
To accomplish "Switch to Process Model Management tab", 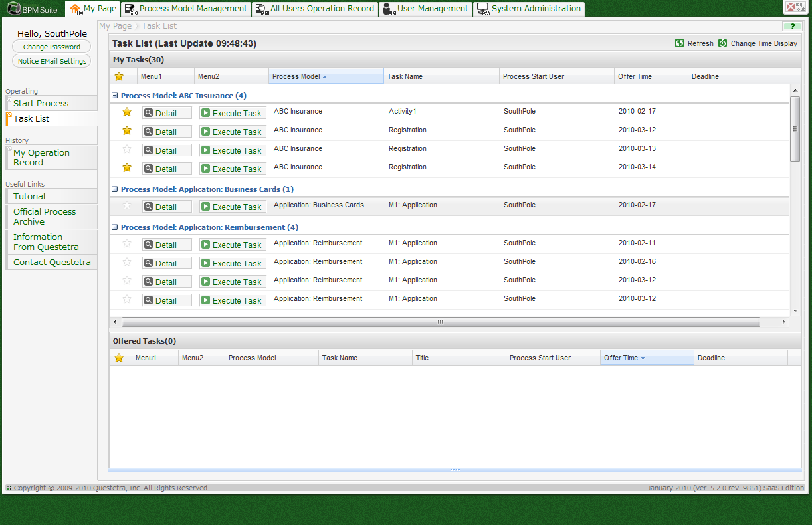I will 186,9.
